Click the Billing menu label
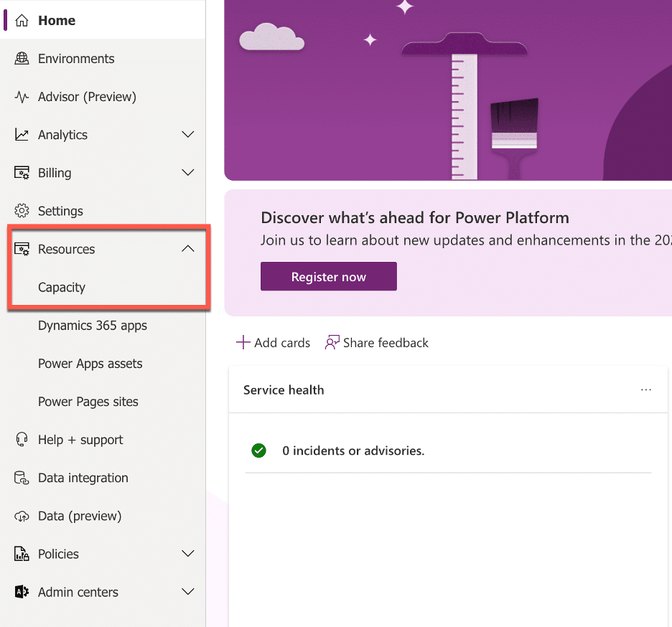 pos(55,173)
